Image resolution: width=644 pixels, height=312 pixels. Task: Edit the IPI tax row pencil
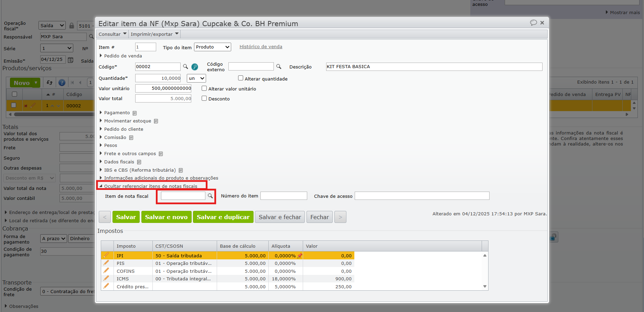106,255
